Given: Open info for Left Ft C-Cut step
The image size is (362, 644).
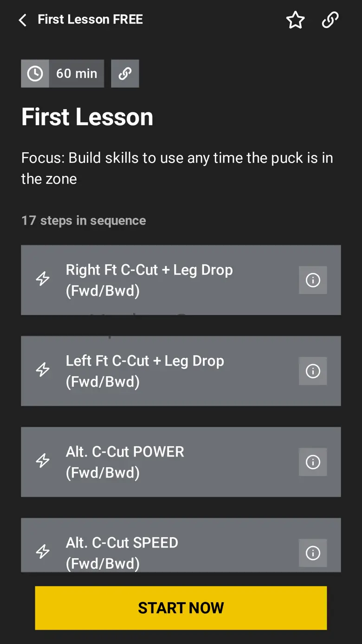Looking at the screenshot, I should tap(313, 371).
